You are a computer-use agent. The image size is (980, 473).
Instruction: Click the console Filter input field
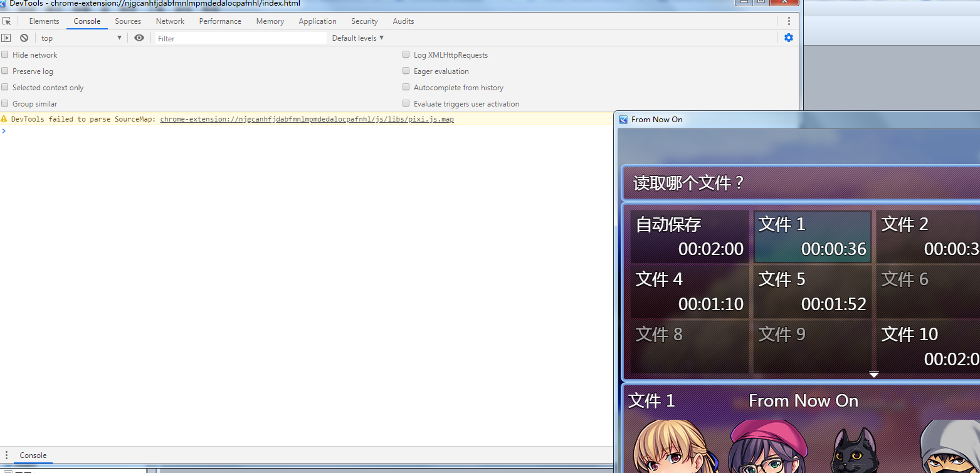[241, 38]
